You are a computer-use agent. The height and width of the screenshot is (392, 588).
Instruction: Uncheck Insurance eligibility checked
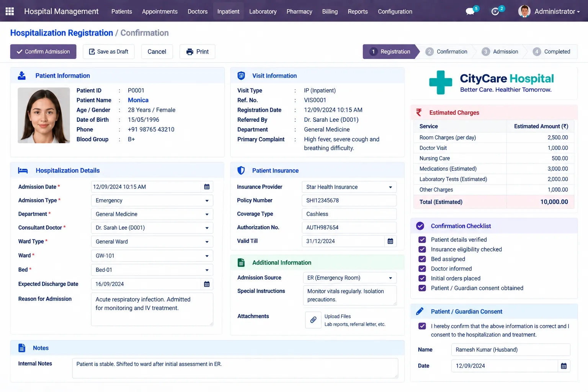422,249
